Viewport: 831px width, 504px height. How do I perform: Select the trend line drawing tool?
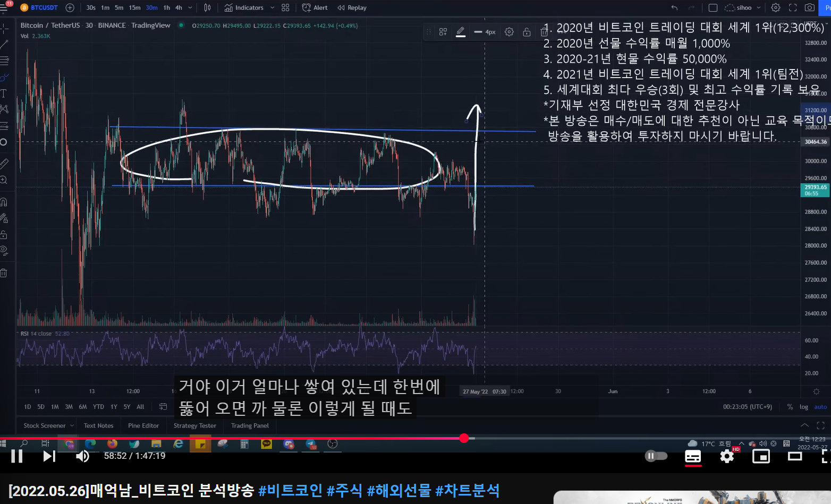pyautogui.click(x=4, y=45)
